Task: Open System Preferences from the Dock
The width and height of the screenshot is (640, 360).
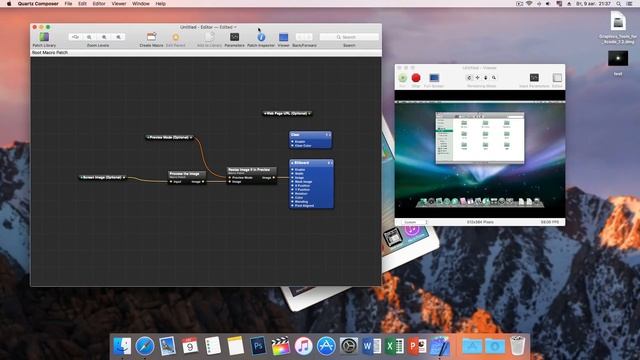Action: point(349,346)
